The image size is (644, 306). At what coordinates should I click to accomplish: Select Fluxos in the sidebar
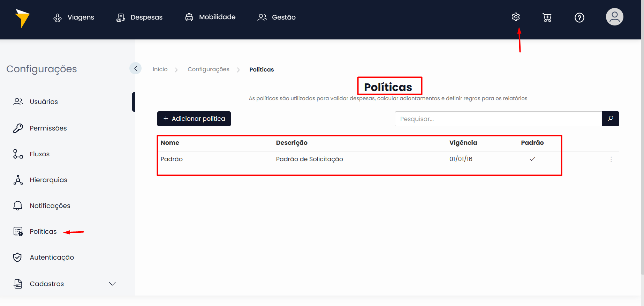pyautogui.click(x=40, y=154)
